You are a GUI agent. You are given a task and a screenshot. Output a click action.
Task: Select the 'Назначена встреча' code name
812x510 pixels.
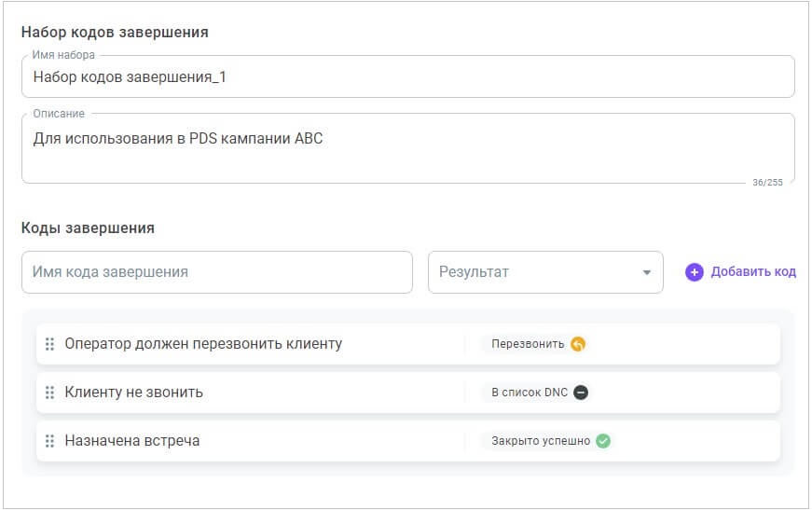(x=132, y=441)
